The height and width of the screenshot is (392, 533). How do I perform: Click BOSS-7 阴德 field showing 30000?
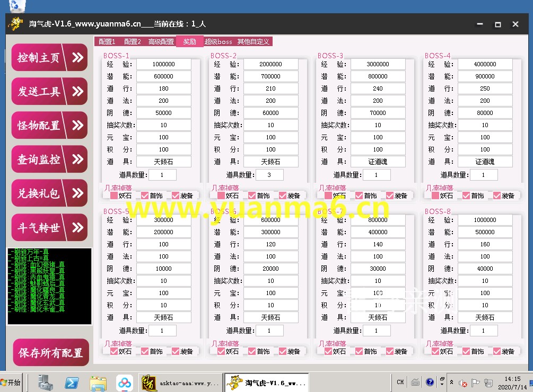point(378,269)
